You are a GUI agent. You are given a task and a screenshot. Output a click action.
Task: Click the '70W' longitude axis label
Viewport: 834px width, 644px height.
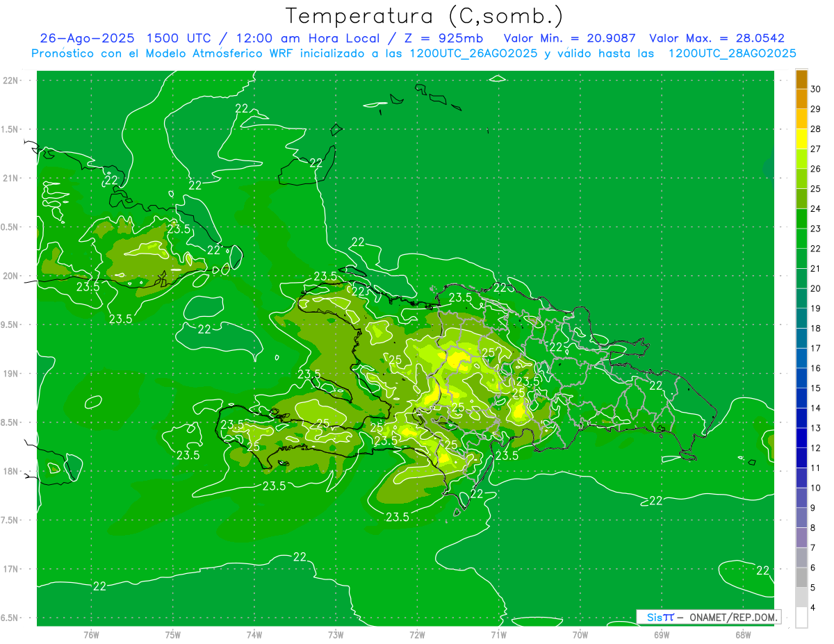tap(580, 635)
